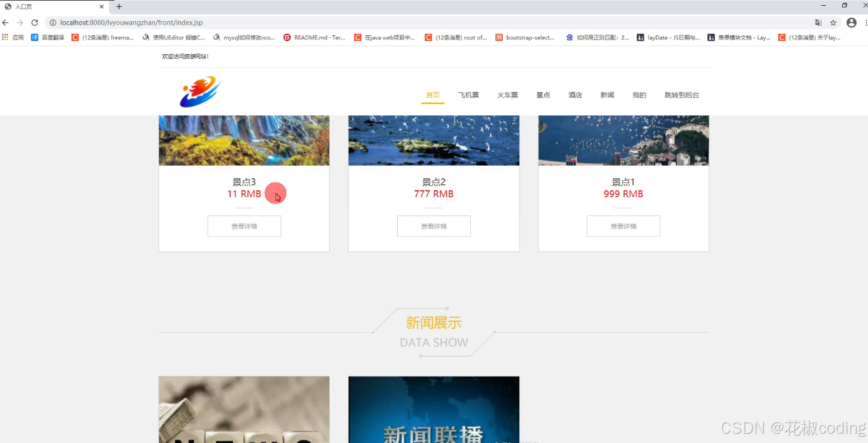The image size is (868, 443).
Task: Open the page translate icon in address bar
Action: coord(819,23)
